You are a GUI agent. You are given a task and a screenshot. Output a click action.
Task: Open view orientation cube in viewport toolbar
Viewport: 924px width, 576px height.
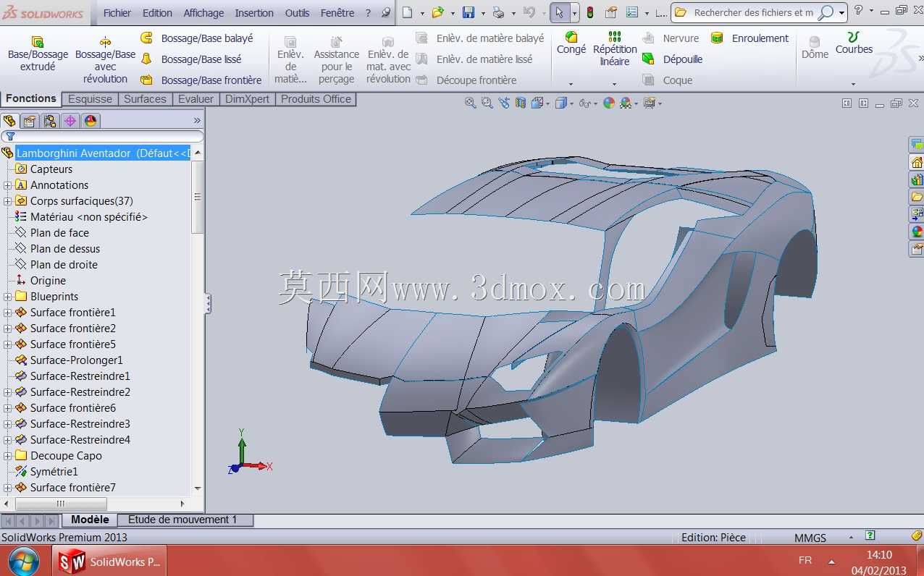537,103
